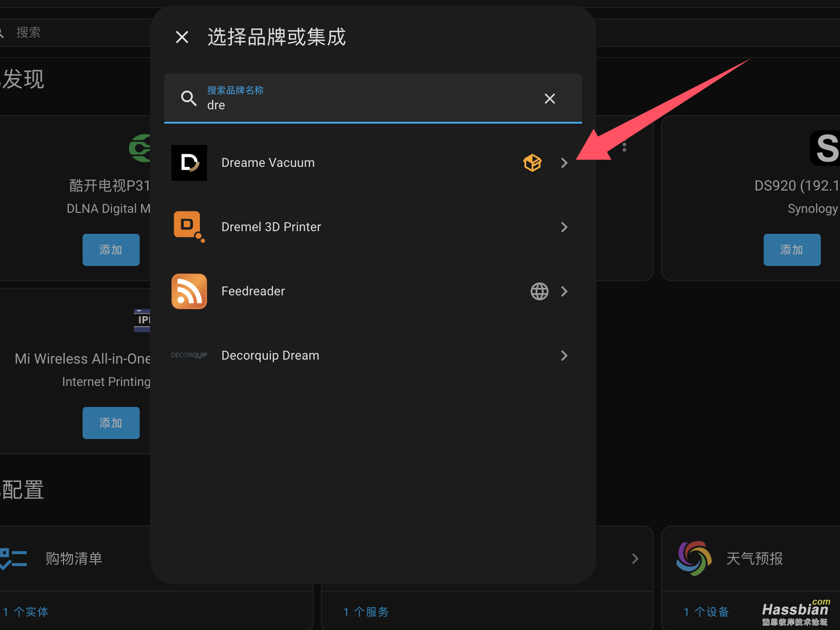
Task: Click the 购物清单 checklist icon
Action: (x=13, y=559)
